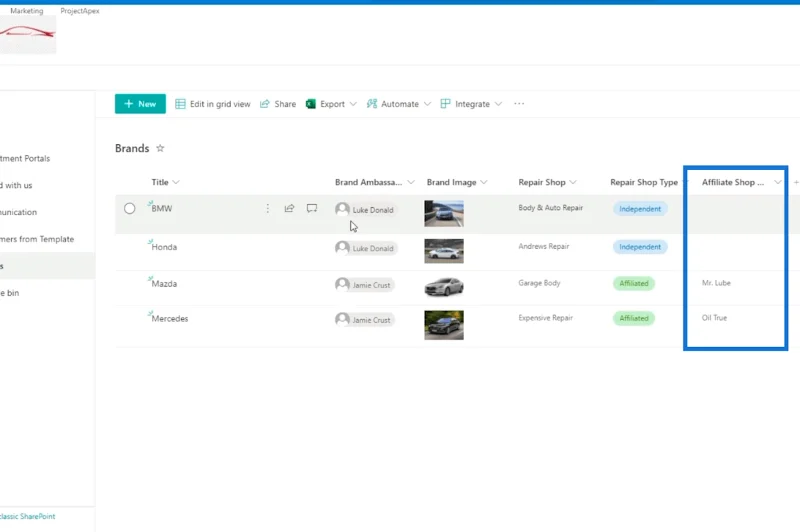Click the Brands list heading

(x=132, y=148)
